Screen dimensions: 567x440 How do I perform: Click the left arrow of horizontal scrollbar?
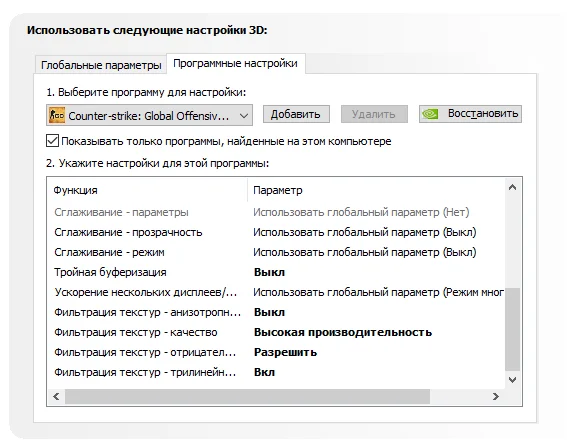[x=56, y=397]
